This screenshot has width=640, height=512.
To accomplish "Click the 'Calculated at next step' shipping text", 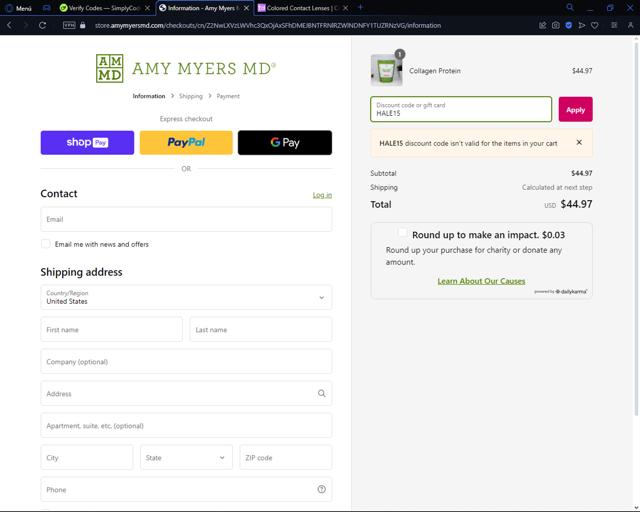I will 557,187.
